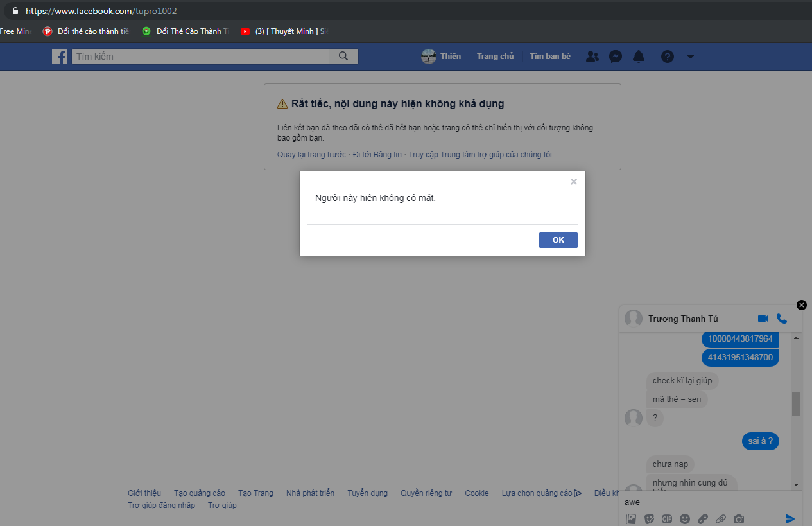Open Tạo Trang footer link

[x=255, y=493]
